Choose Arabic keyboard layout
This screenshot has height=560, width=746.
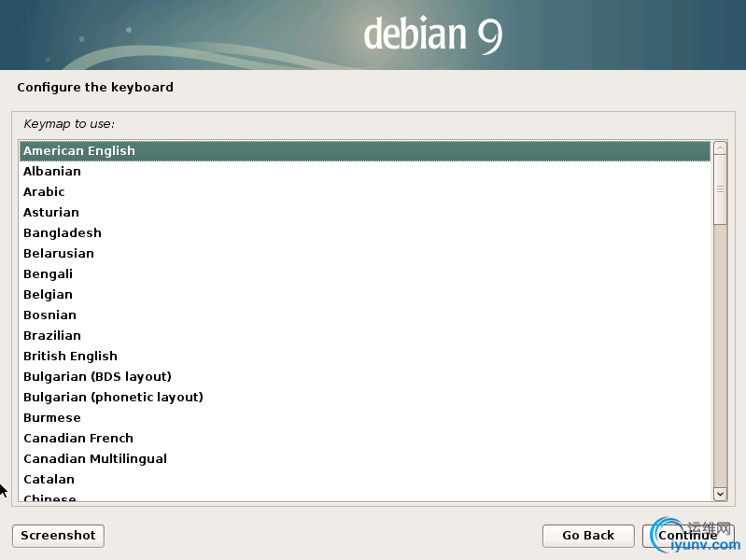pyautogui.click(x=365, y=191)
